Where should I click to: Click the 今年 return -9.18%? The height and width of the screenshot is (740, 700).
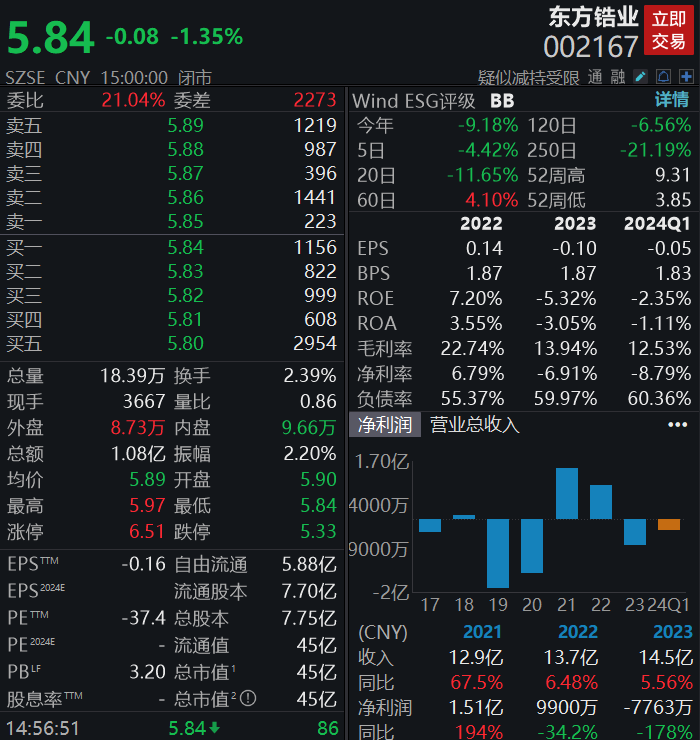pos(488,126)
